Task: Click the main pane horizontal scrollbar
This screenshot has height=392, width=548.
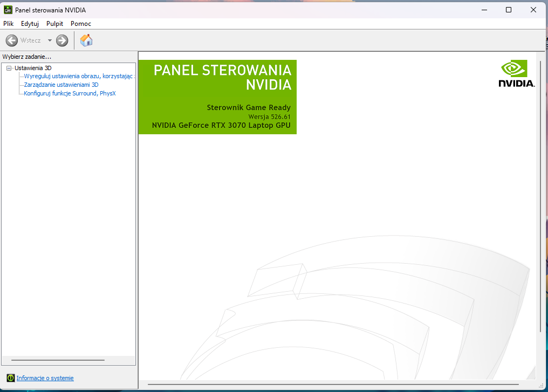Action: 333,384
